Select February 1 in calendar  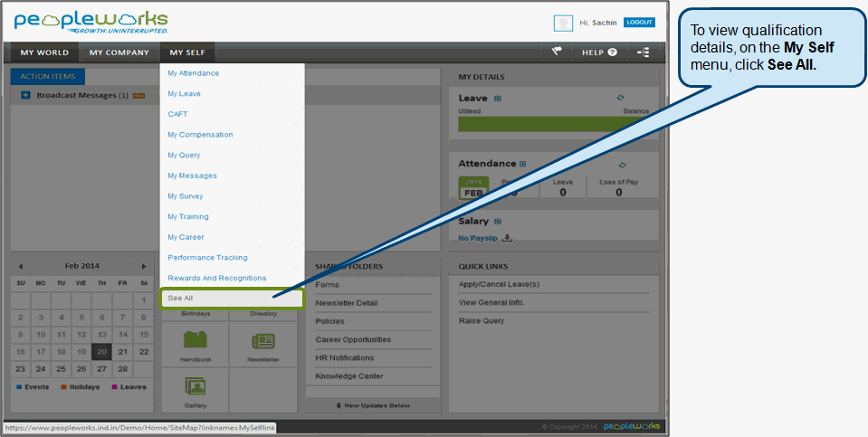[x=143, y=300]
